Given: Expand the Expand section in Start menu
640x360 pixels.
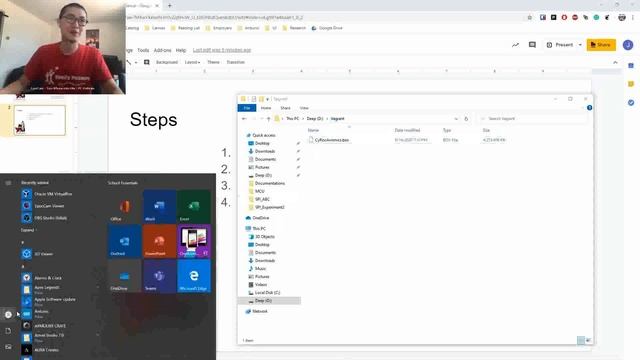Looking at the screenshot, I should click(29, 230).
